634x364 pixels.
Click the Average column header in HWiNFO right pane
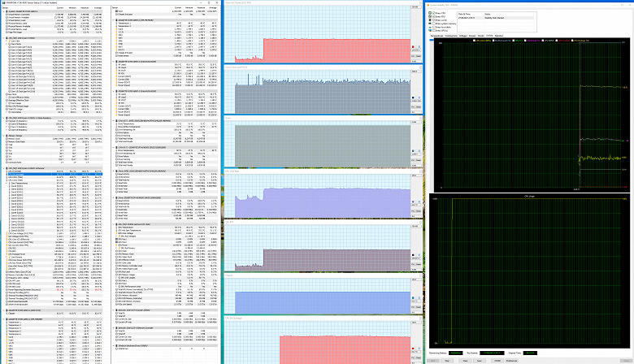(213, 7)
